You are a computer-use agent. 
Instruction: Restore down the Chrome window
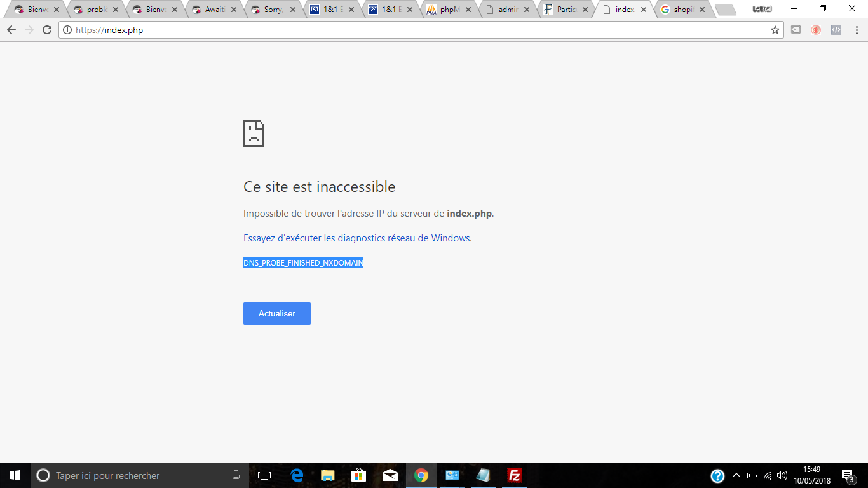[x=823, y=9]
